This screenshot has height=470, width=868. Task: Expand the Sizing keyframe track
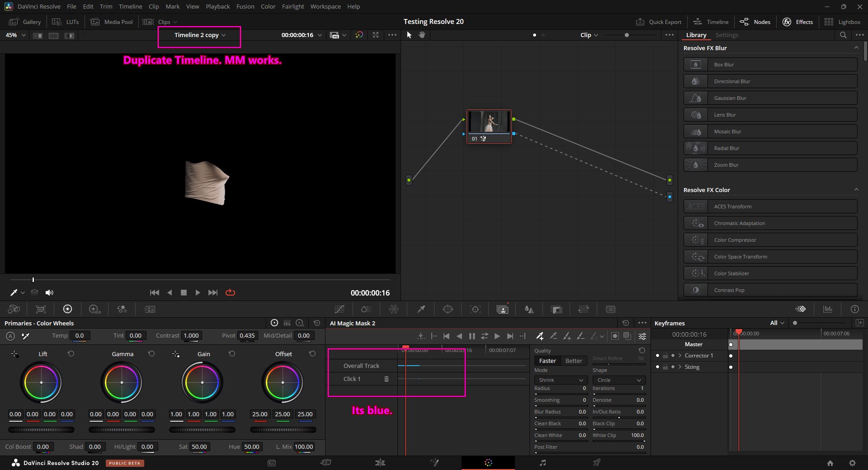[x=680, y=367]
